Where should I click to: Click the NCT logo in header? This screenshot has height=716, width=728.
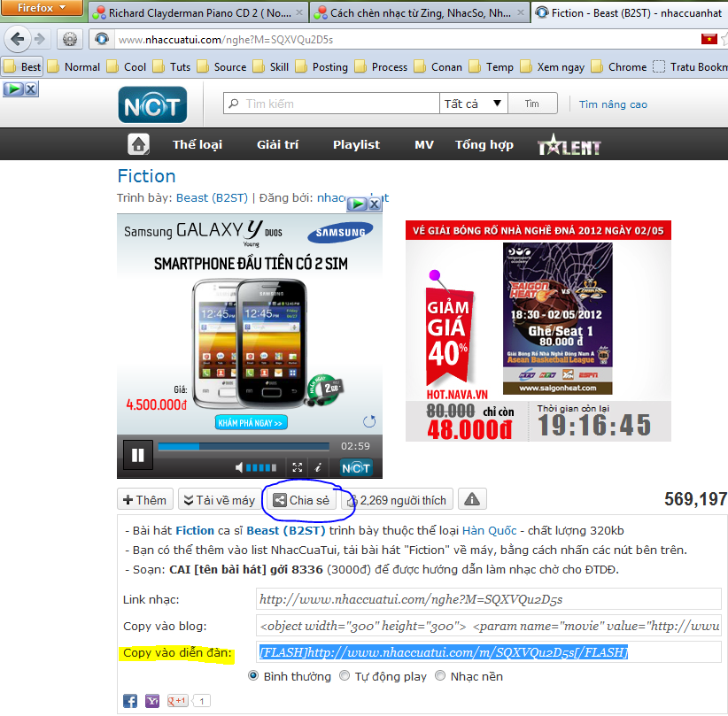tap(152, 104)
